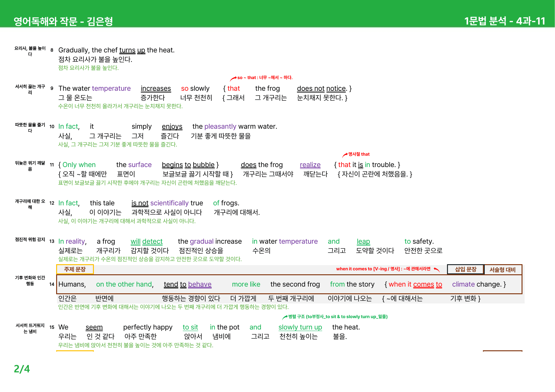Click the phrase 'tend to behave'
The image size is (555, 392).
(187, 284)
